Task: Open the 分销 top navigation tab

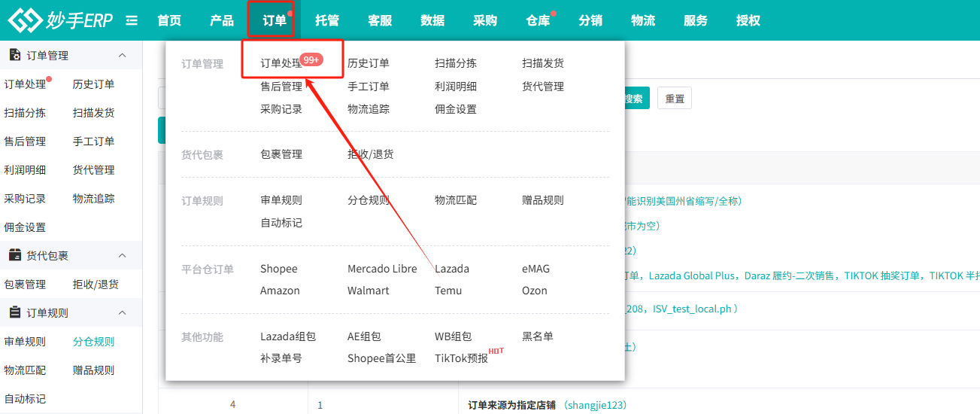Action: tap(590, 20)
